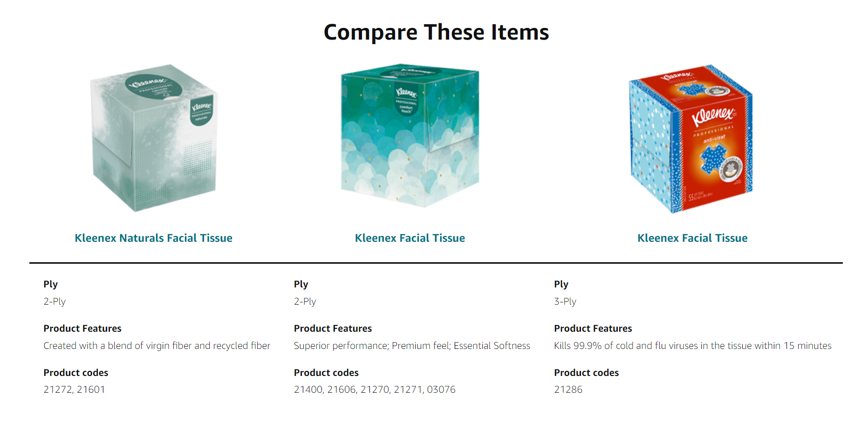Screen dimensions: 868x423
Task: Click Product codes label above 21286
Action: point(586,373)
